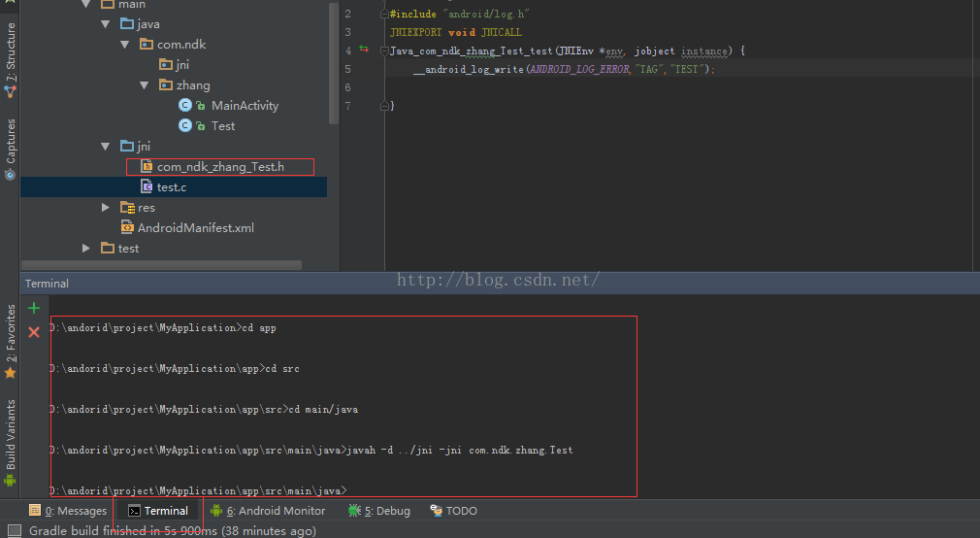Image resolution: width=980 pixels, height=538 pixels.
Task: Click the jni source folder icon under main
Action: click(x=127, y=146)
